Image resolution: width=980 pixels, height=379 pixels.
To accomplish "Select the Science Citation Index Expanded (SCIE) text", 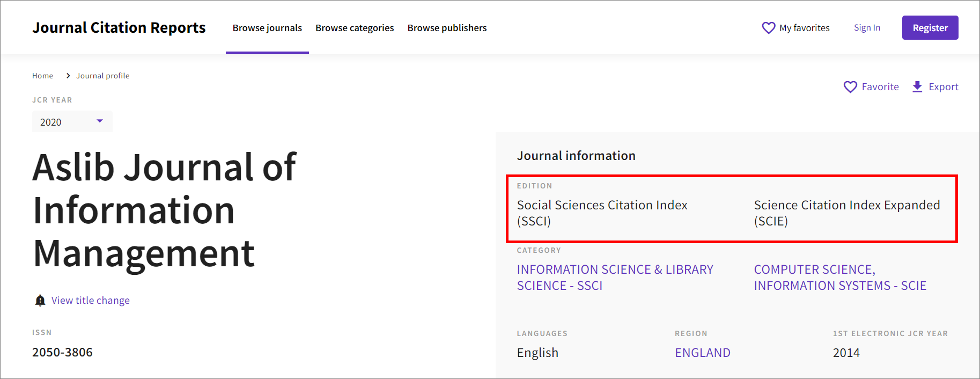I will pyautogui.click(x=847, y=213).
